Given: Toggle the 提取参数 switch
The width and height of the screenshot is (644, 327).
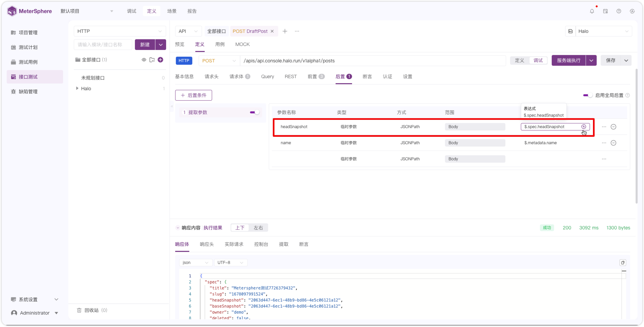Looking at the screenshot, I should (255, 112).
